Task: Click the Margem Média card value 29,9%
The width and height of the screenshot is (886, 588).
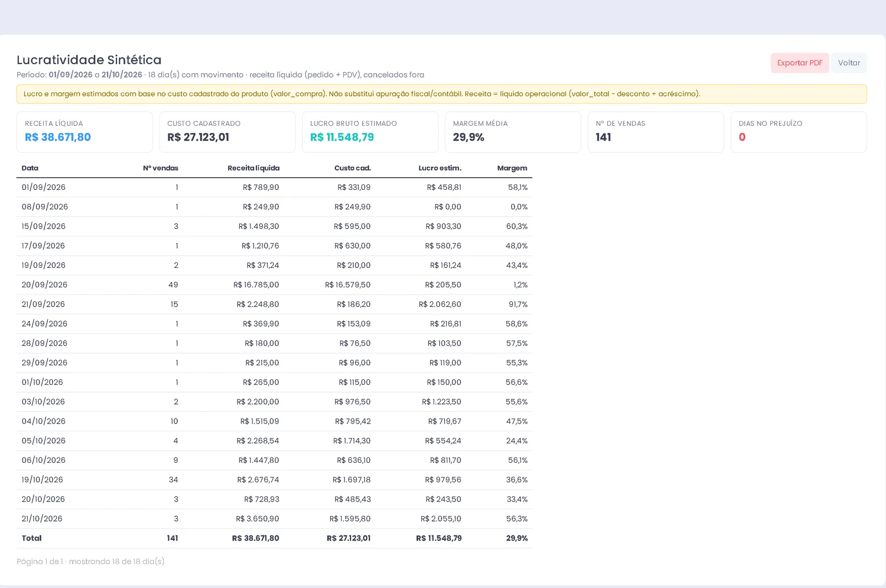Action: [x=468, y=137]
